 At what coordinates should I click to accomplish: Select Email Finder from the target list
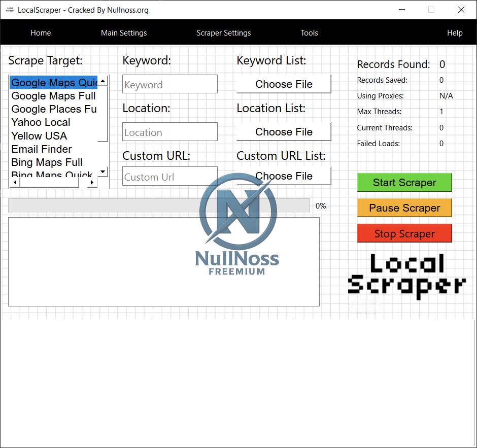[x=42, y=149]
